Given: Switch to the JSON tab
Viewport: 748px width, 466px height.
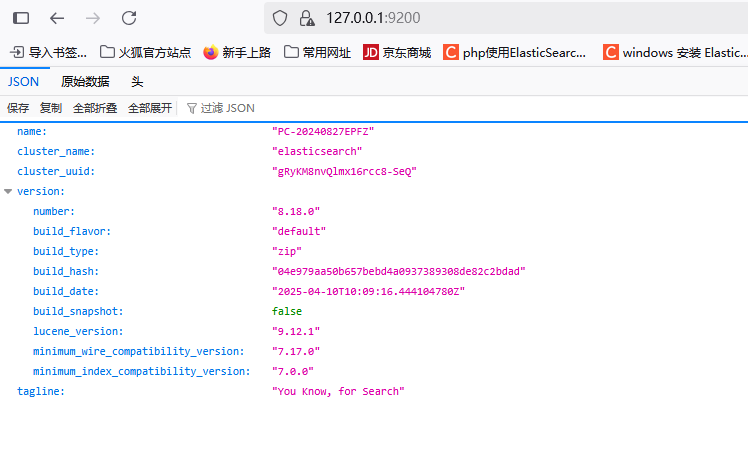Looking at the screenshot, I should tap(23, 82).
